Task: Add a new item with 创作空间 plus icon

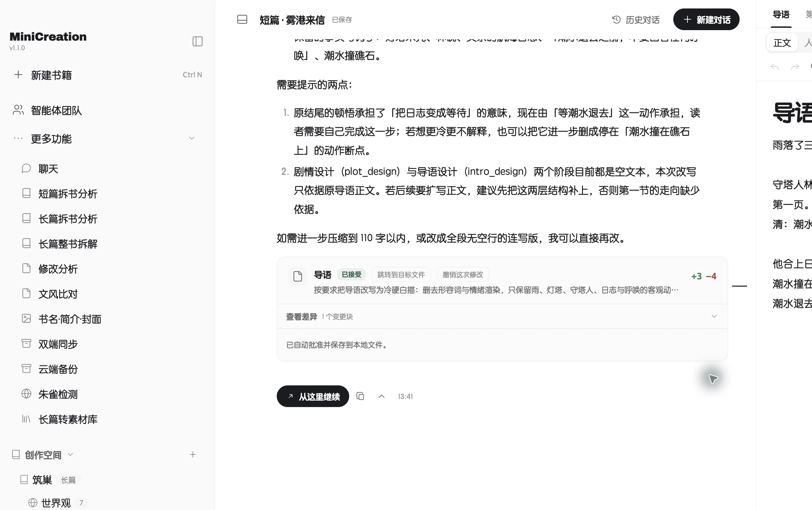Action: click(193, 454)
